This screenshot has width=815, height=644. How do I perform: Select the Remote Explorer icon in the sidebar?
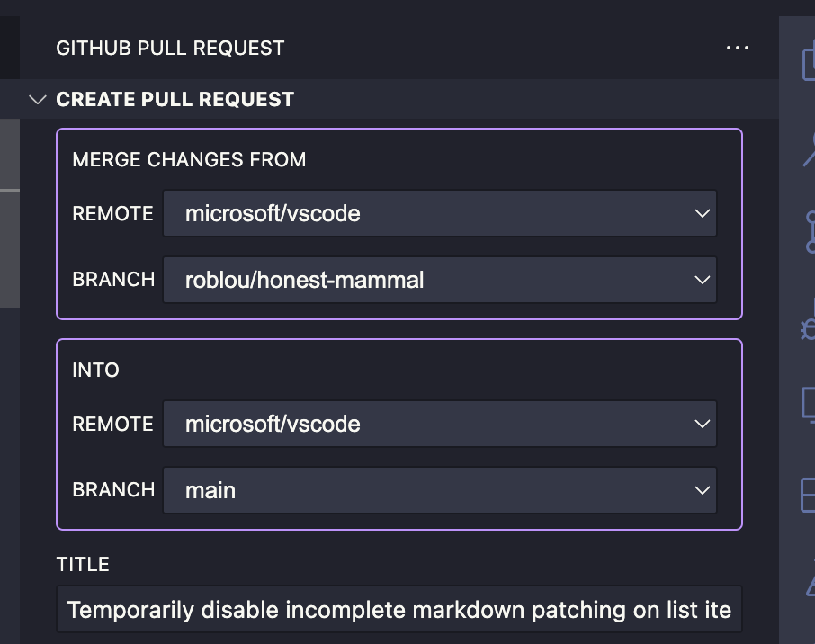[806, 405]
